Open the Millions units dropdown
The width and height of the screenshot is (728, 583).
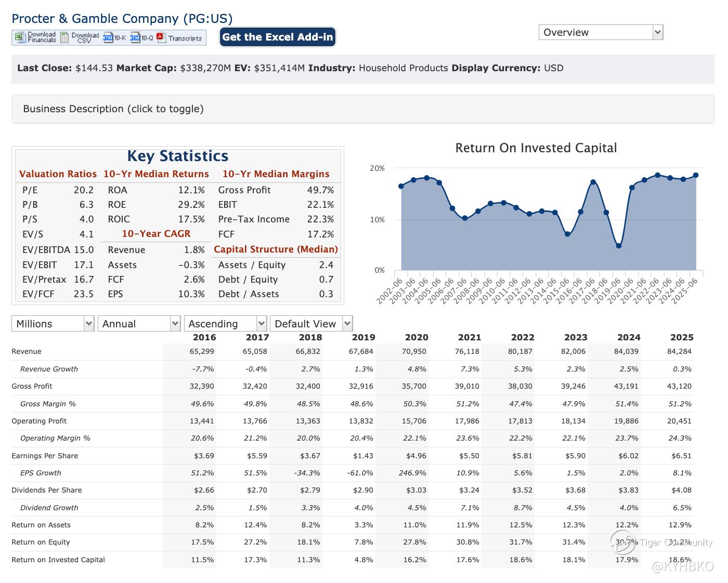53,324
